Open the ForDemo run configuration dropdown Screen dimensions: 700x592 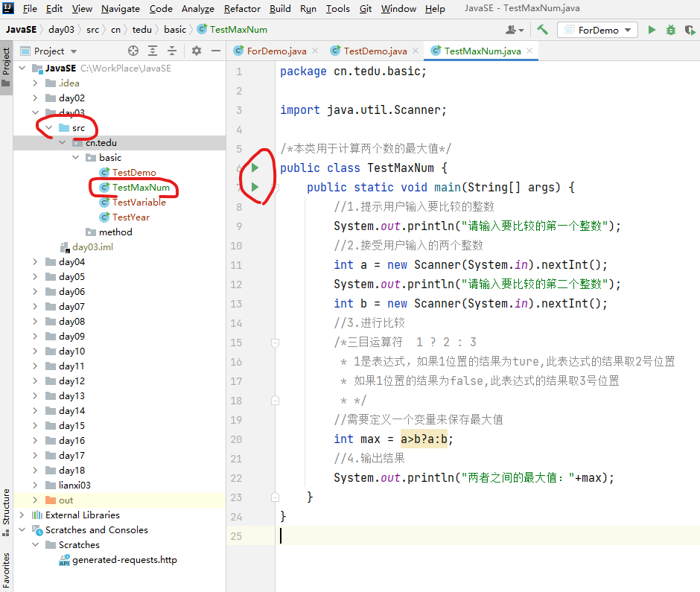[x=597, y=30]
